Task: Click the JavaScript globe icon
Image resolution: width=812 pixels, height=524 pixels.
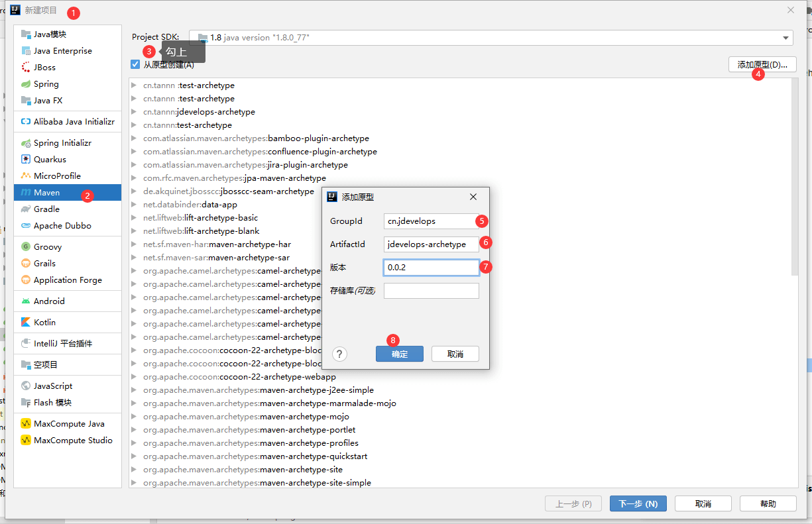Action: pos(26,386)
